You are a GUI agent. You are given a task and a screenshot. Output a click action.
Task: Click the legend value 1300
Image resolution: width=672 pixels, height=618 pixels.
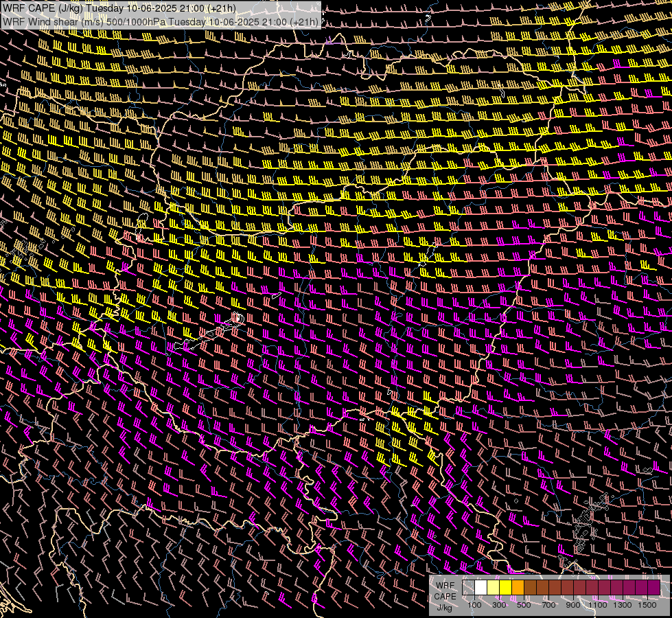(623, 605)
